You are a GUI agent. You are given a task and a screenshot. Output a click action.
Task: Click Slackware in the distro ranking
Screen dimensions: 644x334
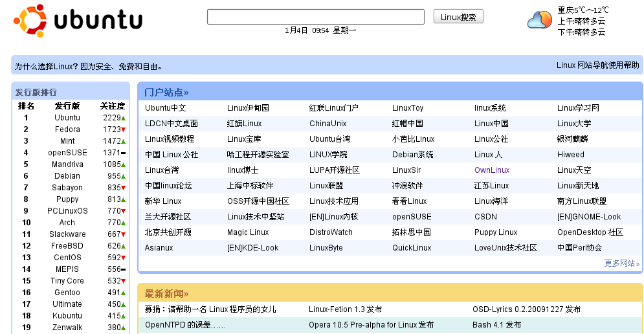click(67, 234)
